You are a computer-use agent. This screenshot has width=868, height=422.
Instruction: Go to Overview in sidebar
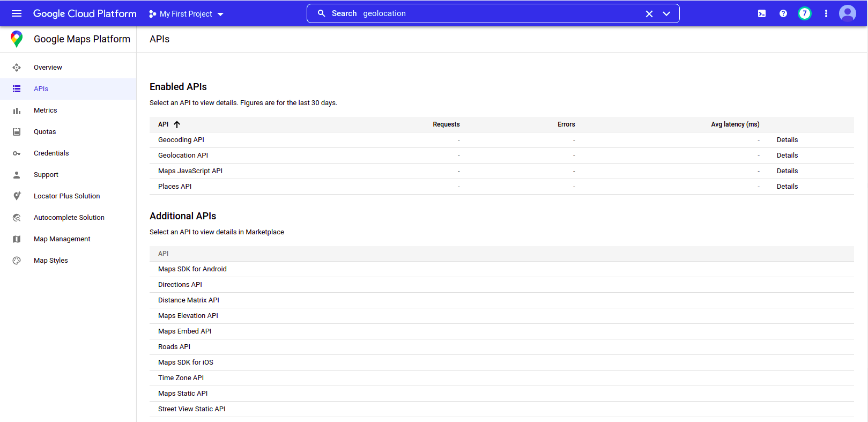[x=68, y=68]
